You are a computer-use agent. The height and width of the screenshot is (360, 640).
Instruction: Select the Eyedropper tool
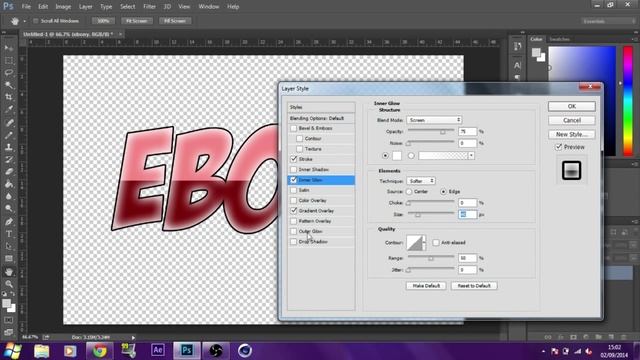[x=9, y=109]
